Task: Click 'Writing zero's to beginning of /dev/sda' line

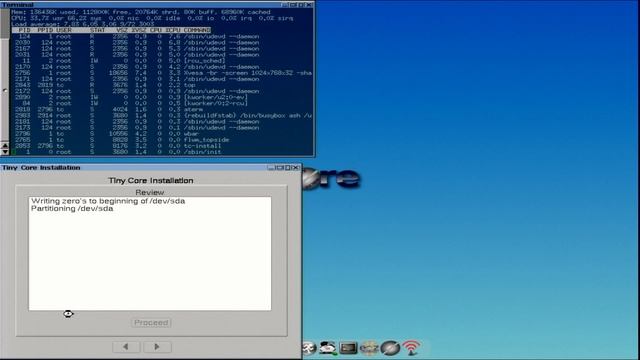Action: (x=108, y=201)
